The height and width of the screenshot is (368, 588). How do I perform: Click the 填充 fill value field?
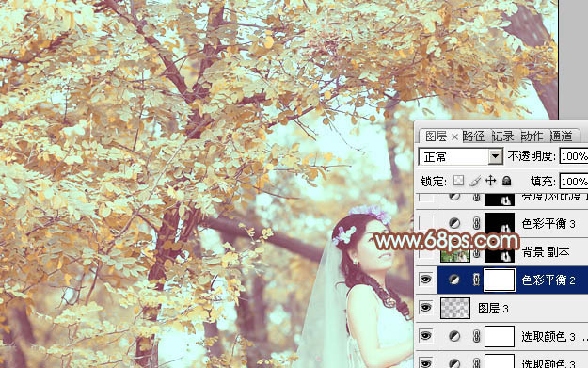(x=574, y=182)
